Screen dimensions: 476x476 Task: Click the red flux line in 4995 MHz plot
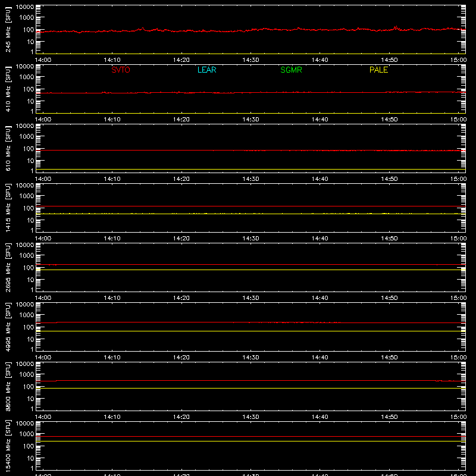pos(250,322)
